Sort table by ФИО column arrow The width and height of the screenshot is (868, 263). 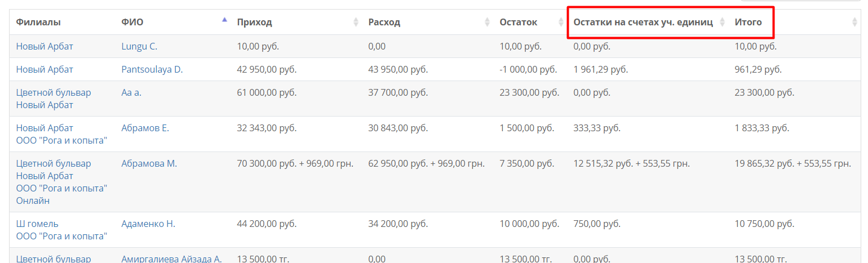[224, 20]
